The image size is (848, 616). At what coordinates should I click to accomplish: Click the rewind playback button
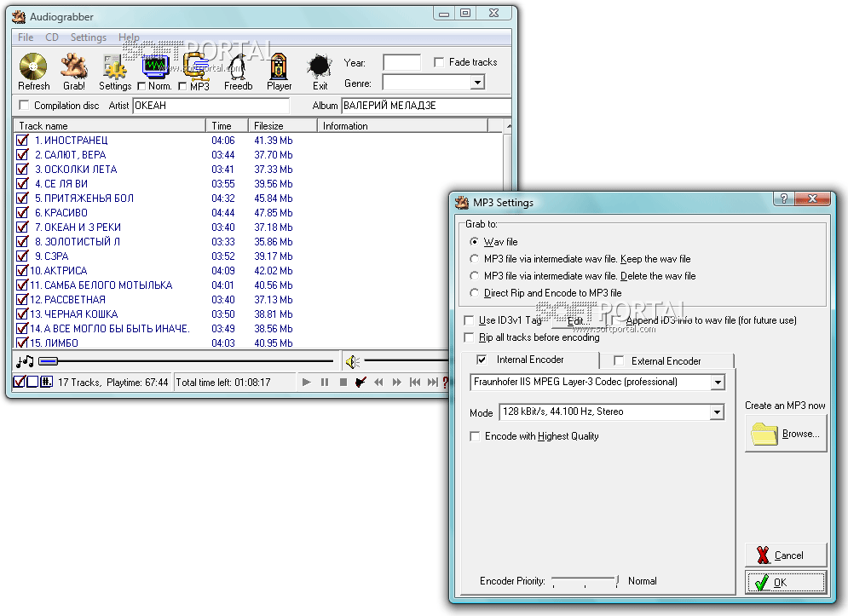tap(378, 383)
